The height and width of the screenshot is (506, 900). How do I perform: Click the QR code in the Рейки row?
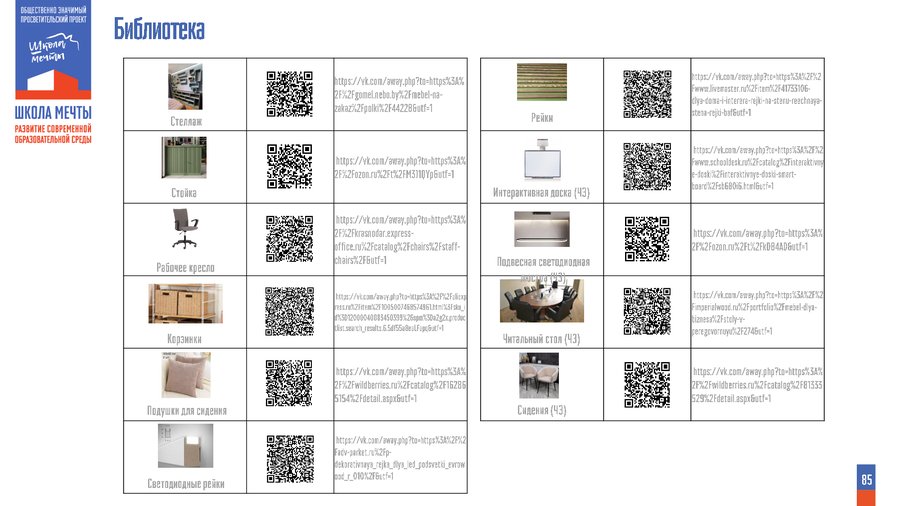coord(647,94)
